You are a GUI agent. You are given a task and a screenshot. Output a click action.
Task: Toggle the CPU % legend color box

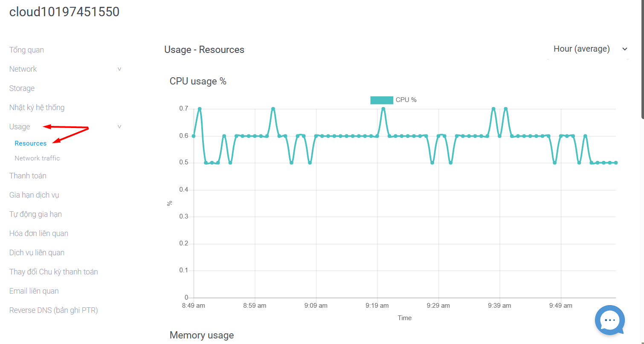point(382,100)
